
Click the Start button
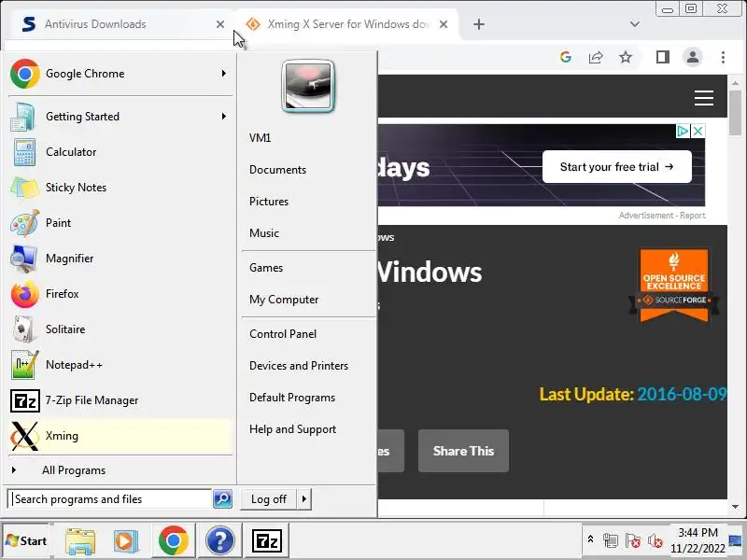click(26, 541)
